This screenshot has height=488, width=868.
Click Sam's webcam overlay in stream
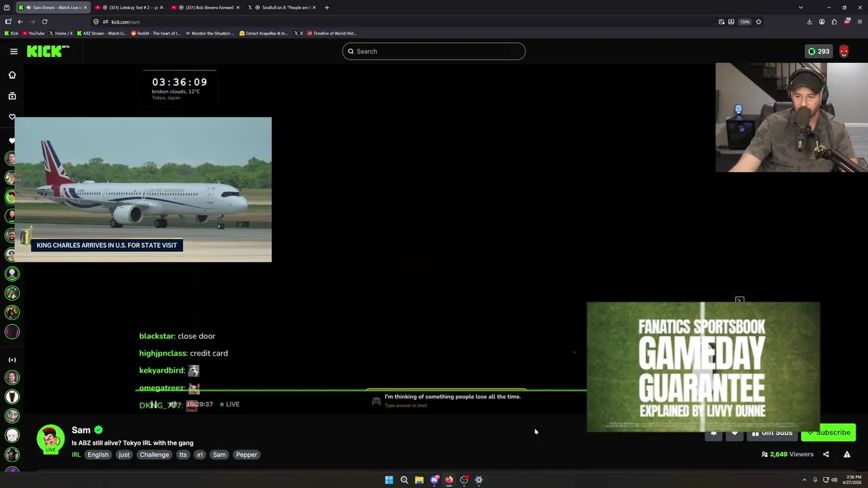pyautogui.click(x=791, y=117)
